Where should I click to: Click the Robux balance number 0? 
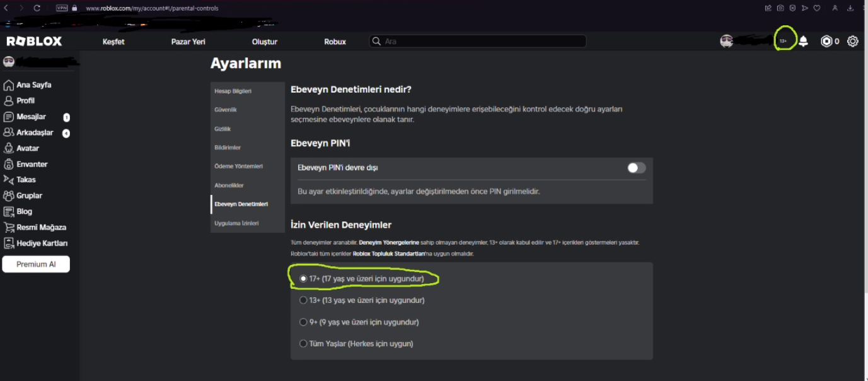coord(836,42)
